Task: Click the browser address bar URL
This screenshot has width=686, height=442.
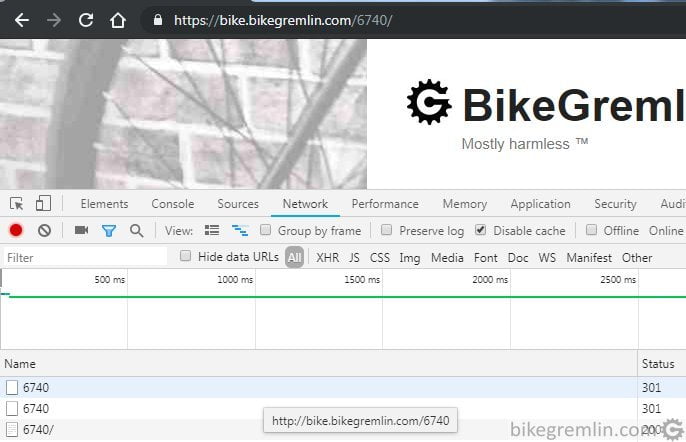Action: pos(283,20)
